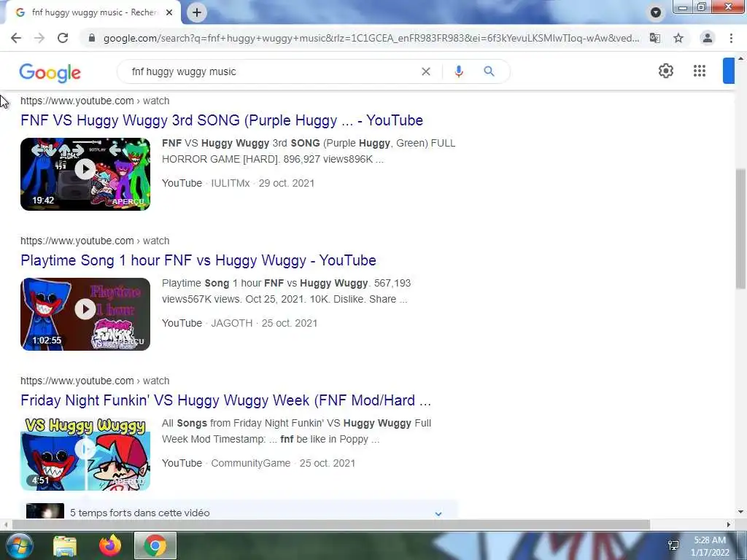Image resolution: width=747 pixels, height=560 pixels.
Task: Open Google quick settings gear
Action: 666,71
